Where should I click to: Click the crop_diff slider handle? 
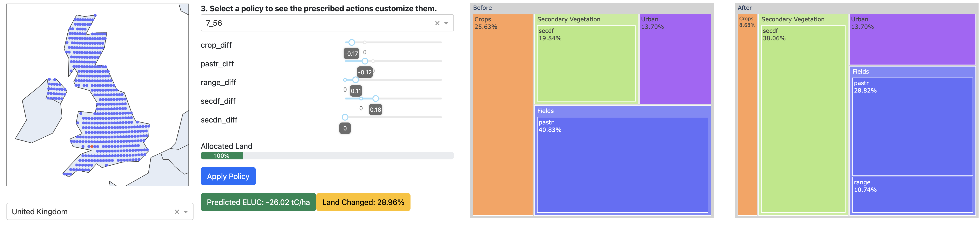tap(352, 42)
